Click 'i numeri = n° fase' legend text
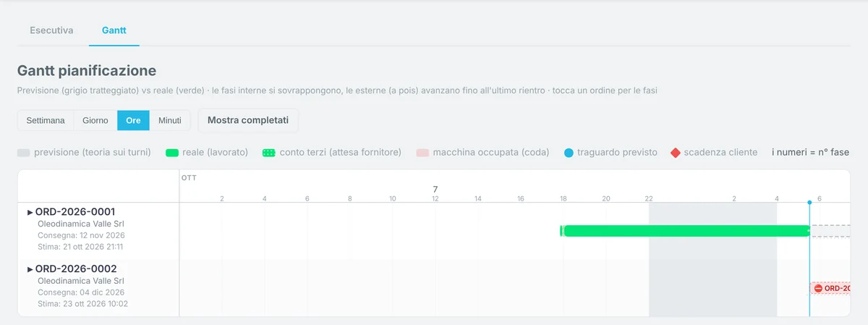Viewport: 868px width, 325px height. pos(811,153)
